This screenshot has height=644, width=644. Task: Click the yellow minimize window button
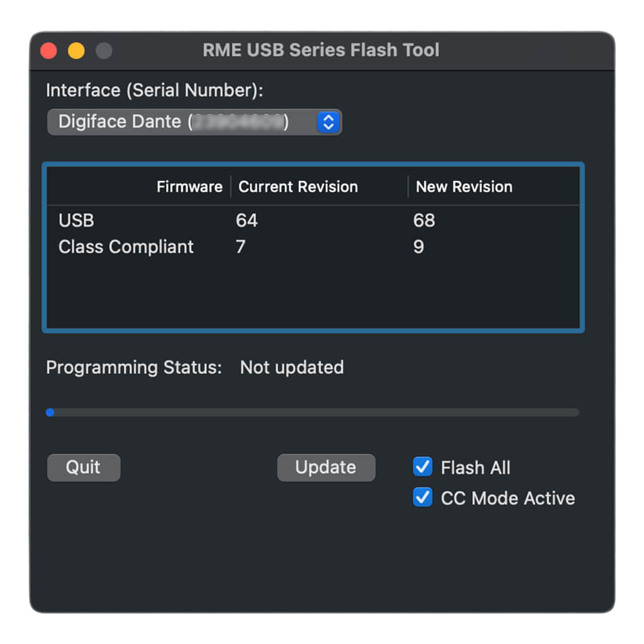pyautogui.click(x=76, y=51)
